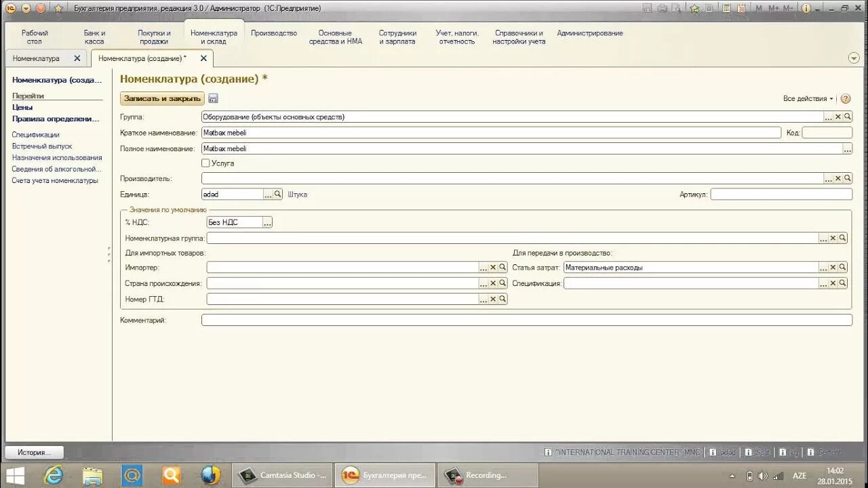Open the help question mark icon
Screen dimensions: 868x488
(846, 98)
